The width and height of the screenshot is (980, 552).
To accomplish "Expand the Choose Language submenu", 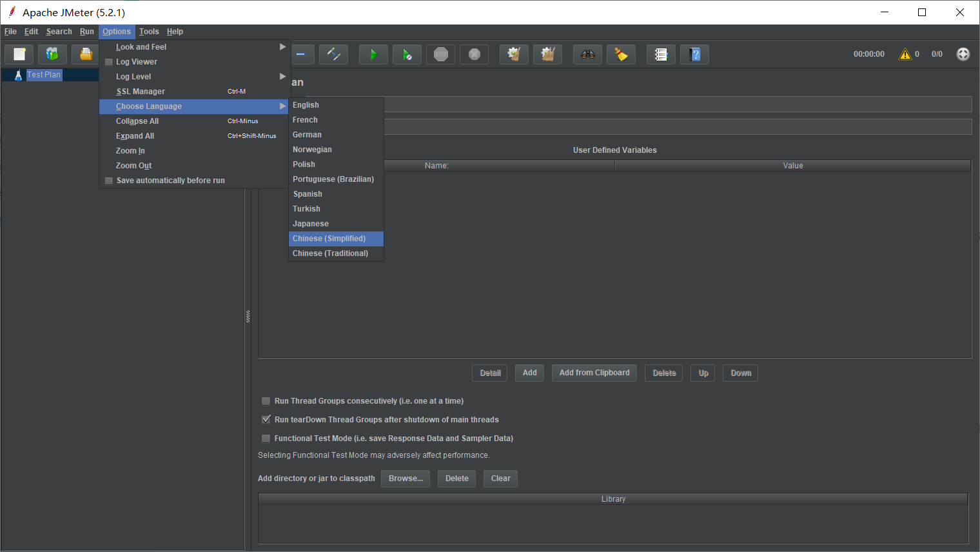I will [x=194, y=106].
